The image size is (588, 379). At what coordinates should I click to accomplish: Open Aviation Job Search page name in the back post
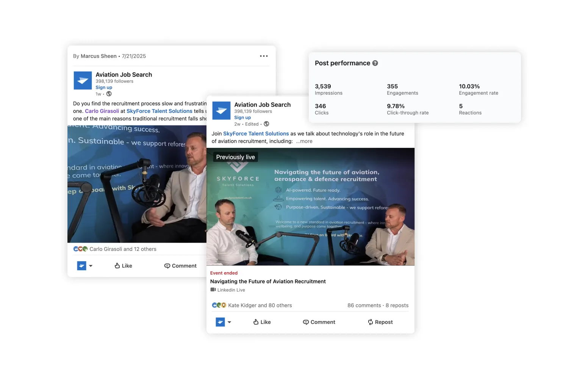pos(124,75)
